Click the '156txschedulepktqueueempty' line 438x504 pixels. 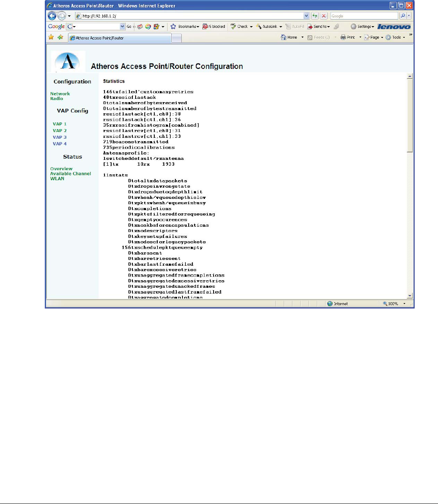[x=162, y=247]
